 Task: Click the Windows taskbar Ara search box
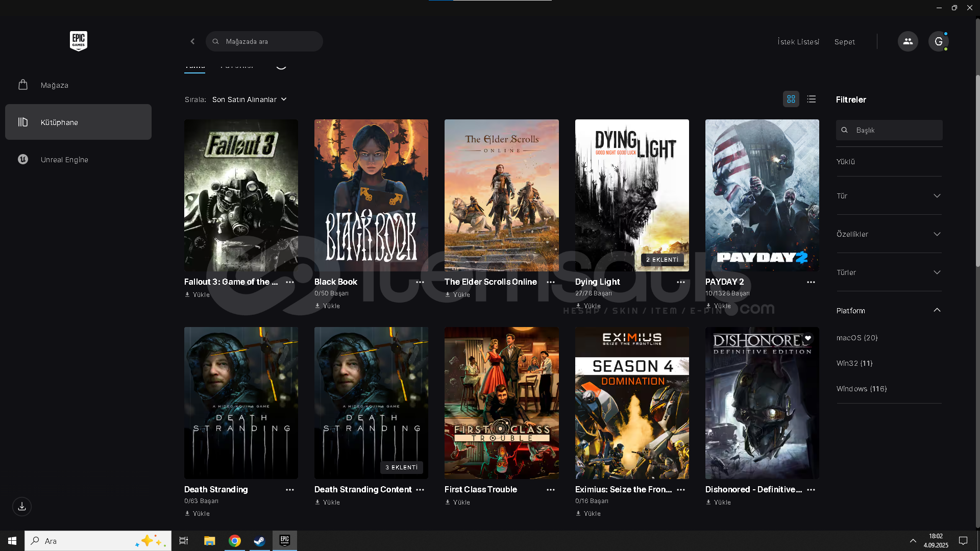(x=98, y=541)
